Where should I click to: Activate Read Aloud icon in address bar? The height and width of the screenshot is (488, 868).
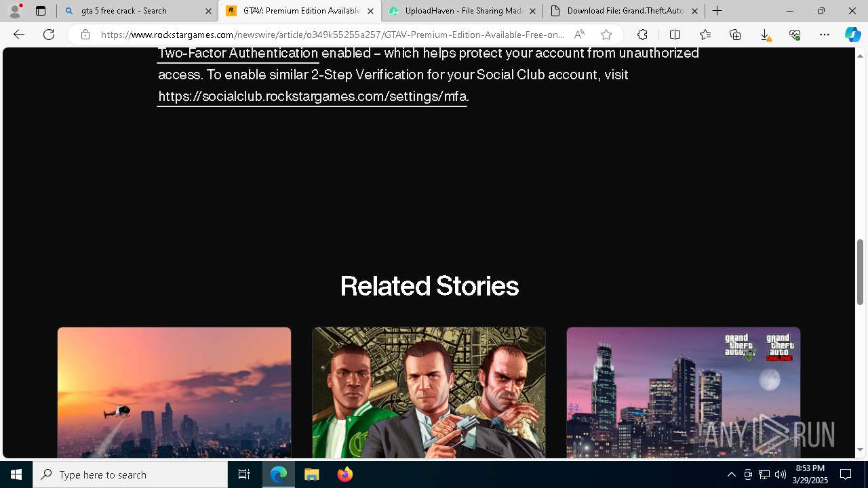[579, 35]
